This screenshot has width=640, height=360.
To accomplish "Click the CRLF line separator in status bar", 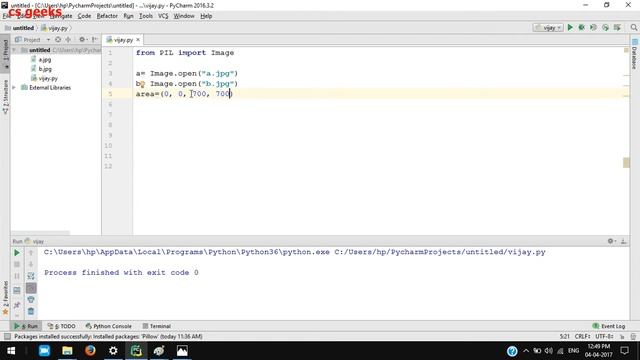I will click(582, 337).
